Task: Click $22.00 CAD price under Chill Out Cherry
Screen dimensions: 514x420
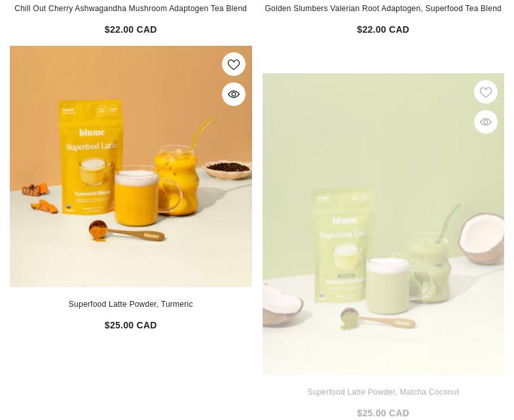Action: click(130, 29)
